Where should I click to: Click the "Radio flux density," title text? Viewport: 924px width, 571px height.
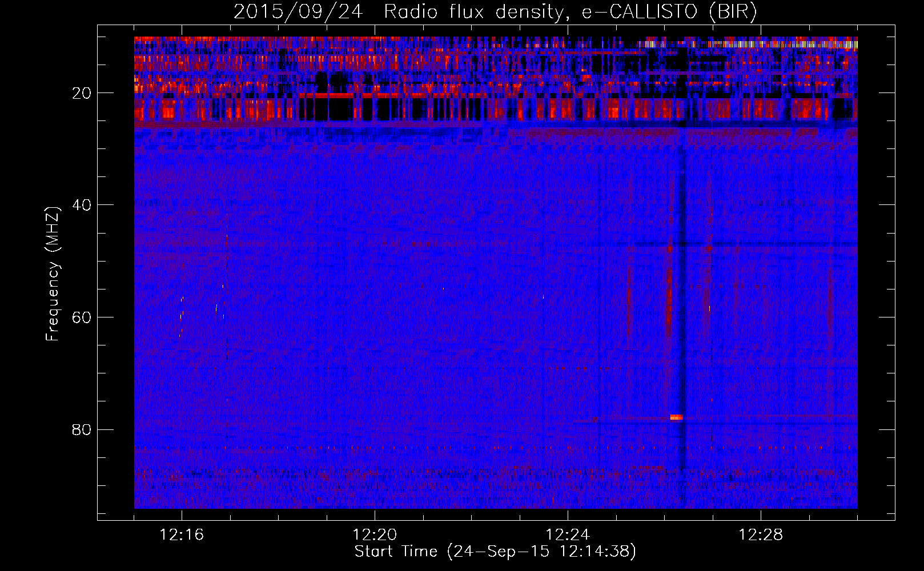(477, 12)
